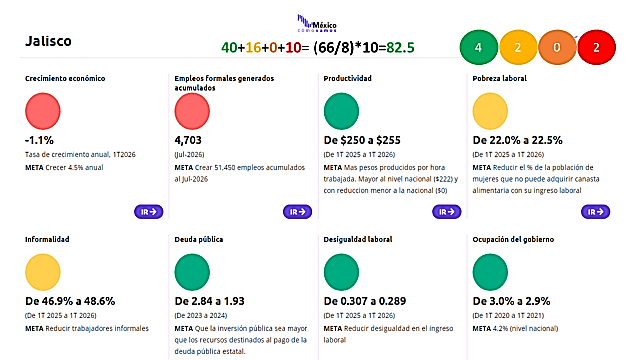Open IR button under Pobreza laboral
The image size is (640, 360).
[596, 212]
